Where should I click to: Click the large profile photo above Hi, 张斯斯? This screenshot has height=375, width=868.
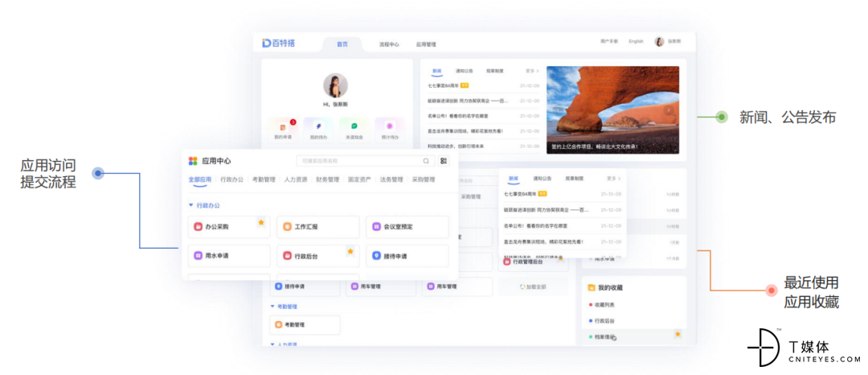point(335,86)
